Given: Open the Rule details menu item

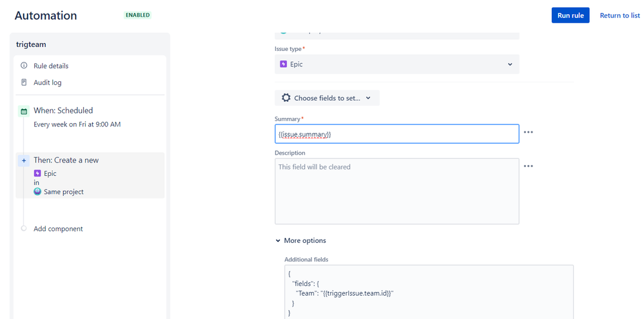Looking at the screenshot, I should [x=51, y=66].
